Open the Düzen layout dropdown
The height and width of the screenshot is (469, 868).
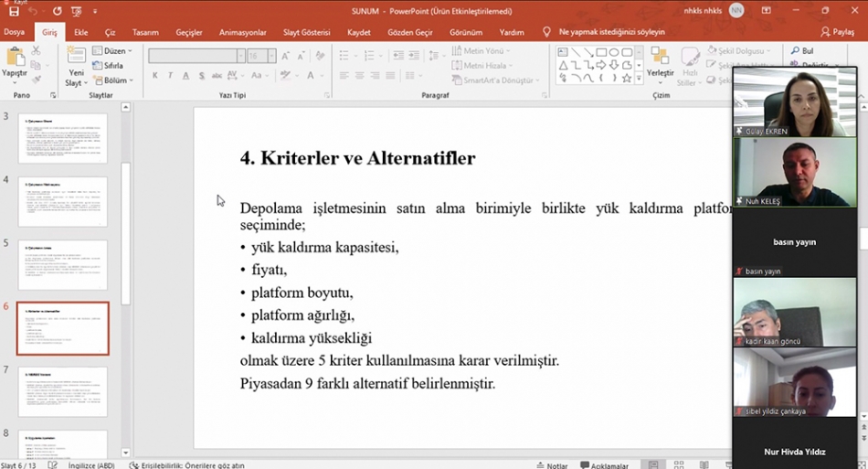coord(116,51)
